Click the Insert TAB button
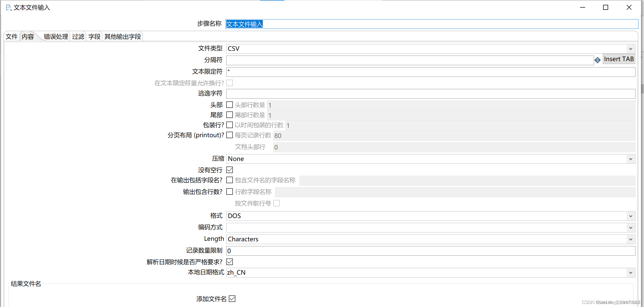644x307 pixels. tap(619, 59)
